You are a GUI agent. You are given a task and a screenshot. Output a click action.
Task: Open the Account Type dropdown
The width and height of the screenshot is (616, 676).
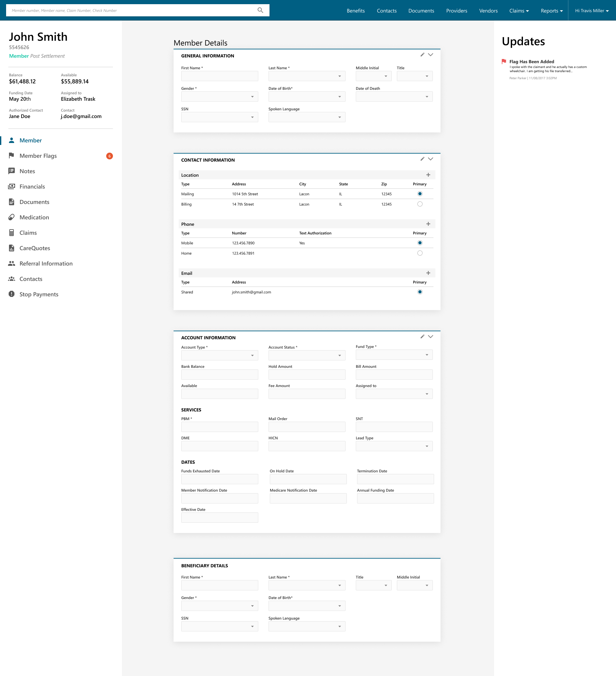point(219,355)
